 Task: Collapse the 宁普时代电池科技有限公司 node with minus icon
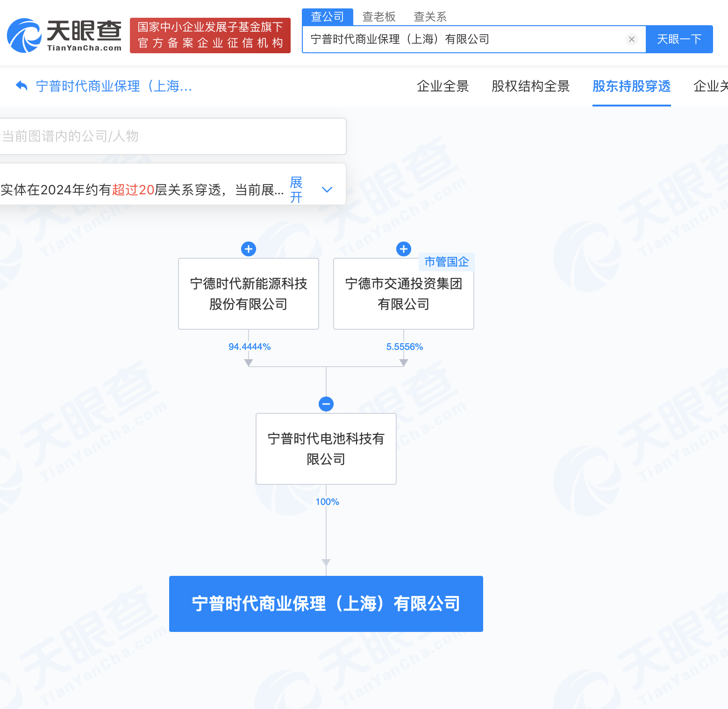click(x=326, y=404)
